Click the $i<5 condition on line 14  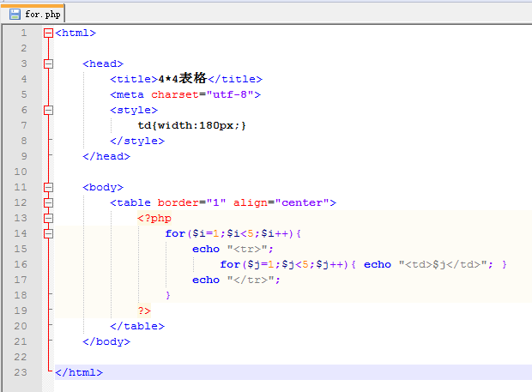(x=240, y=233)
